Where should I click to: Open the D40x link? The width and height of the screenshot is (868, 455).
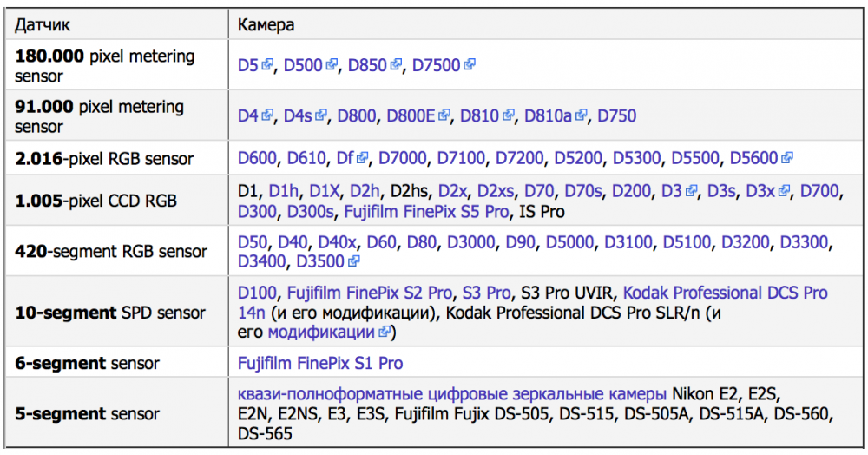337,242
